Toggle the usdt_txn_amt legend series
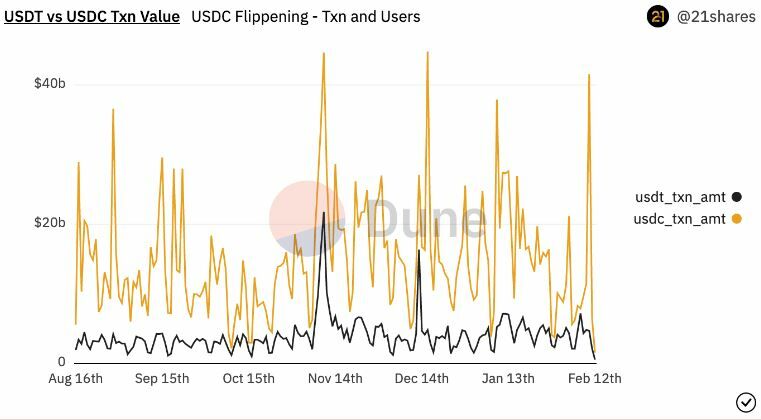Viewport: 761px width, 420px height. [680, 197]
